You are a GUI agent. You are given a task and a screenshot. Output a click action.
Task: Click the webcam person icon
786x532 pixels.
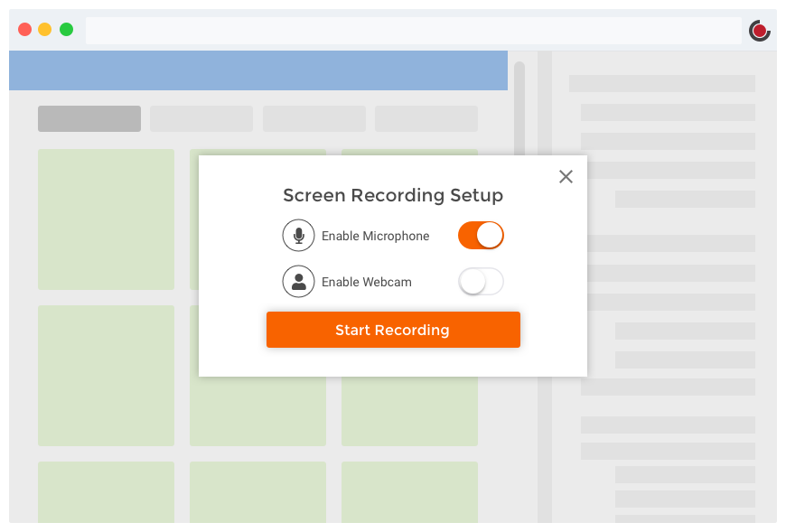298,282
